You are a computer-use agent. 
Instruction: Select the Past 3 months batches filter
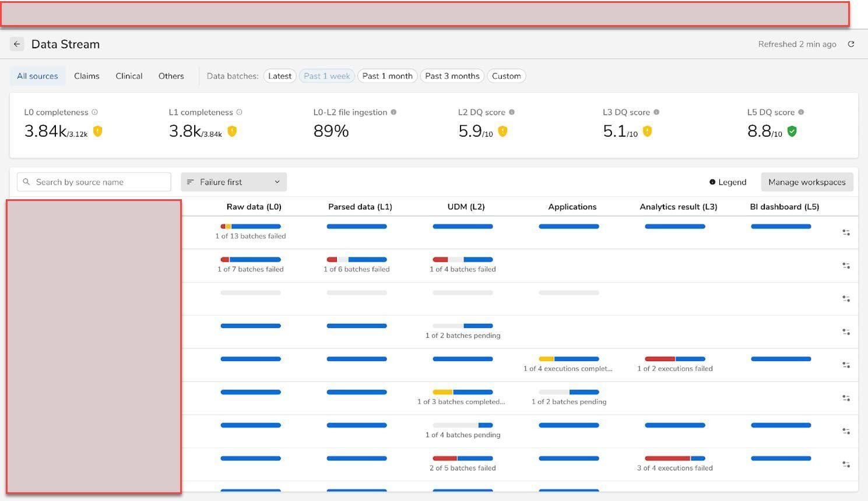452,76
